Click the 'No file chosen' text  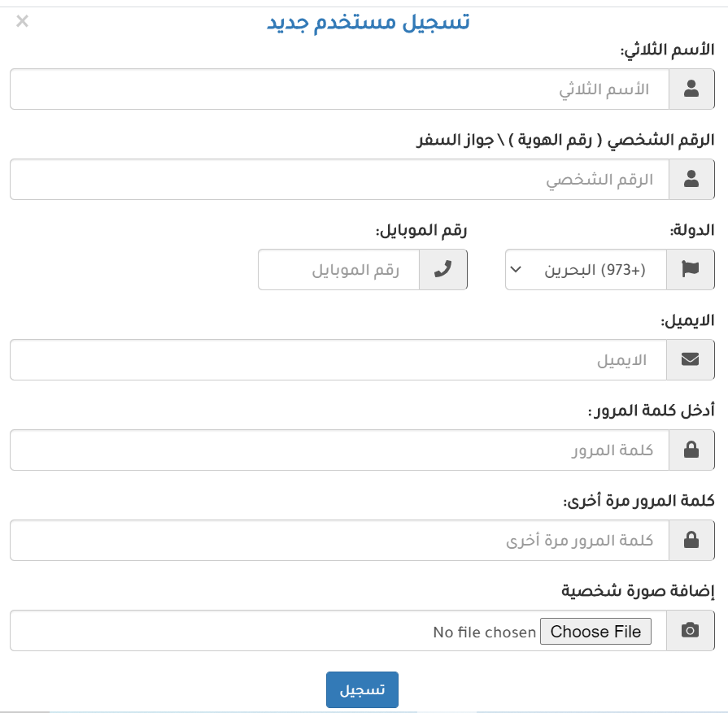(x=485, y=632)
